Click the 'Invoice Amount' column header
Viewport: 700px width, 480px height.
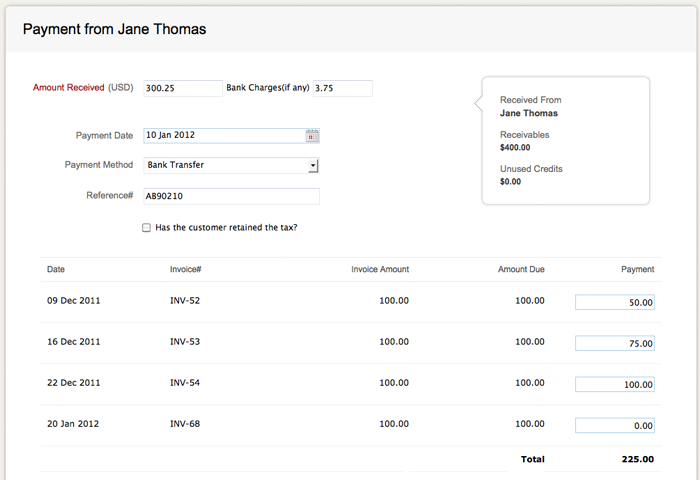click(x=380, y=269)
